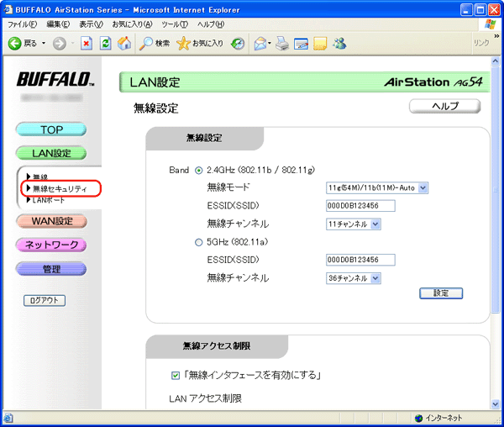The height and width of the screenshot is (427, 504).
Task: Open the Messenger people icon
Action: 339,43
